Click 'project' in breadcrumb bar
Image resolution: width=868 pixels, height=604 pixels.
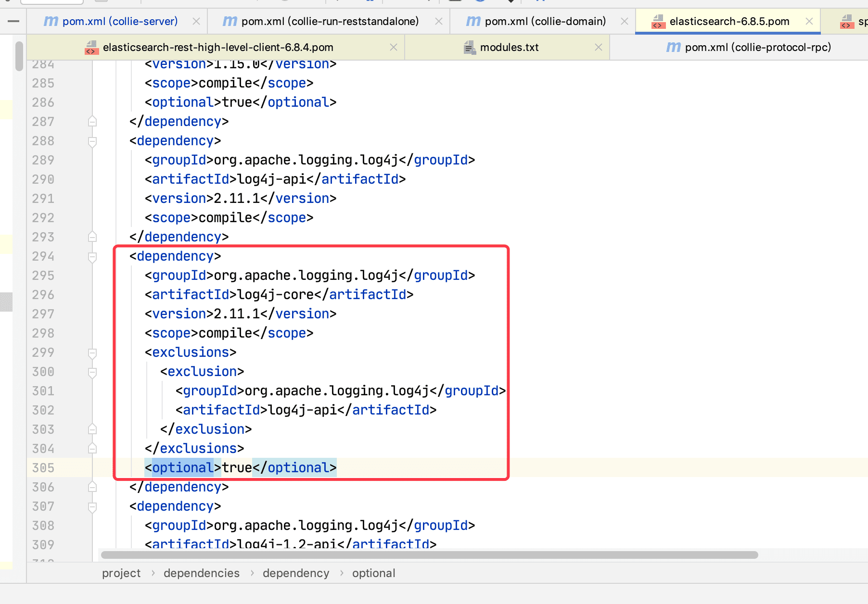pos(121,573)
